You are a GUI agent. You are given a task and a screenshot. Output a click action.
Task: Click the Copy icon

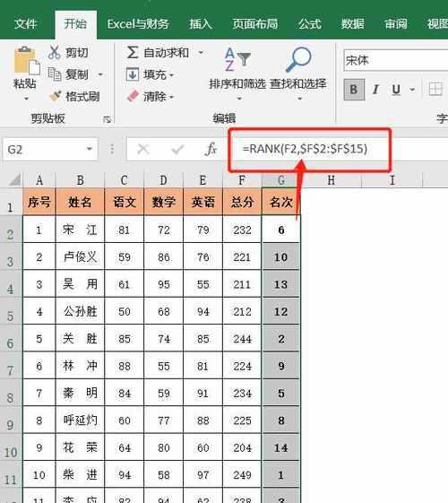[x=55, y=74]
